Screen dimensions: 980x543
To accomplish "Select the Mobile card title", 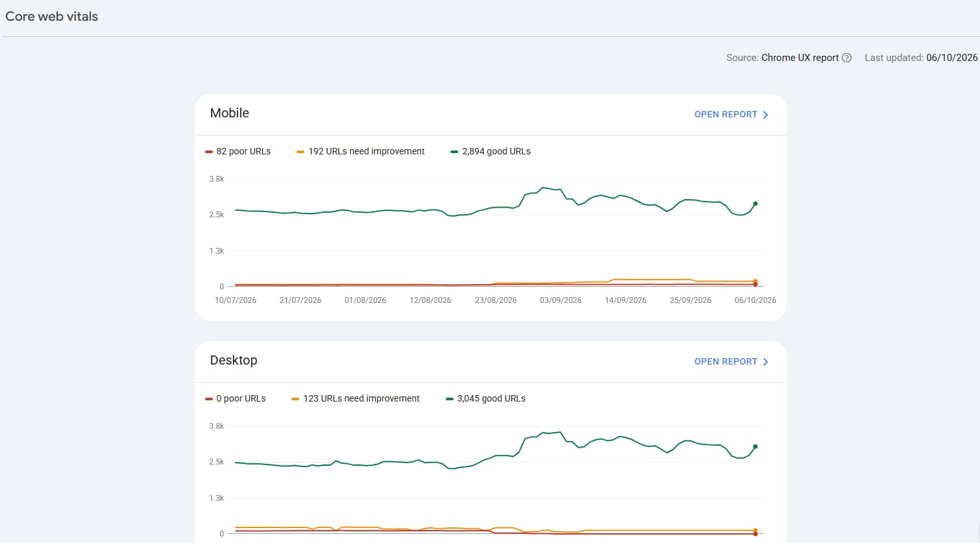I will pyautogui.click(x=230, y=113).
